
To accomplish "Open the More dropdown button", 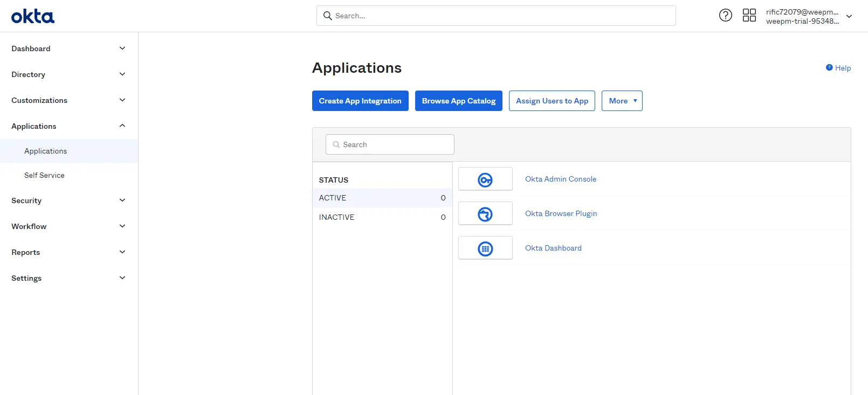I will tap(622, 101).
